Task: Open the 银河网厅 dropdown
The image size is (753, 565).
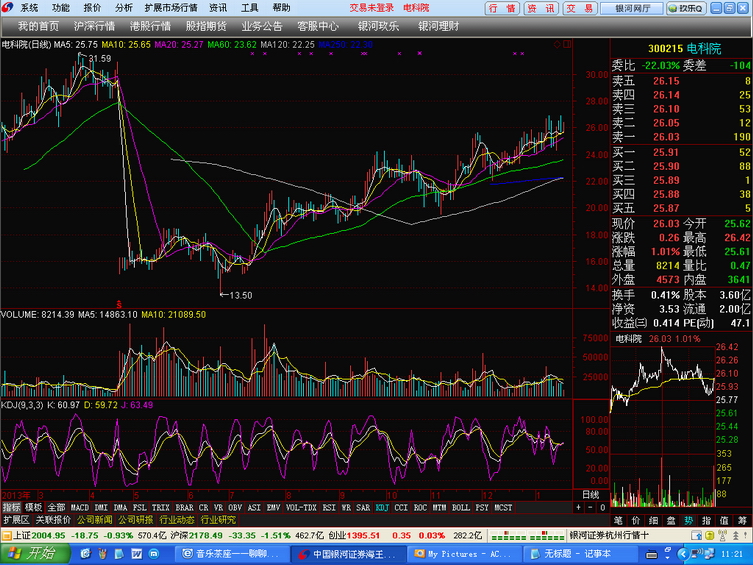Action: [x=633, y=8]
